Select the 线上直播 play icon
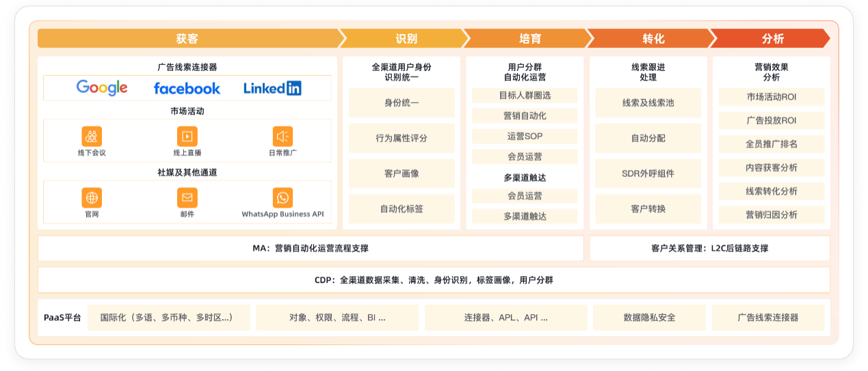868x371 pixels. [x=187, y=135]
